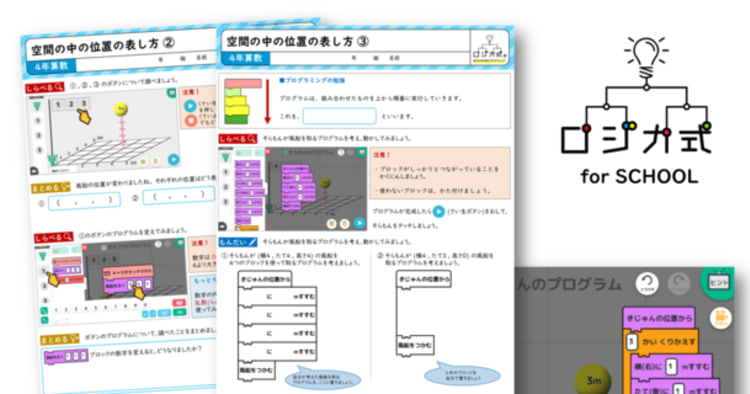Click the small ロジカ式 logo on worksheet ③
Image resolution: width=750 pixels, height=394 pixels.
pos(489,48)
